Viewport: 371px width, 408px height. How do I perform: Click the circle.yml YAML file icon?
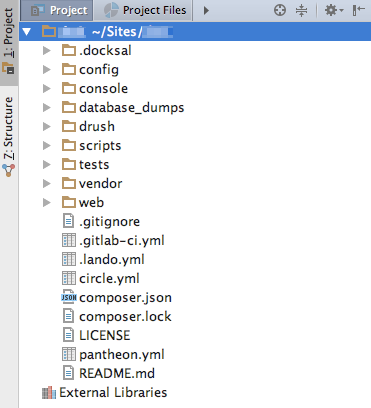[69, 278]
